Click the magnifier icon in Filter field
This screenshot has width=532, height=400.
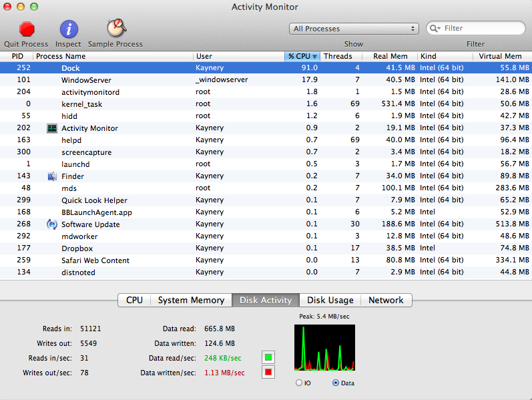[x=435, y=28]
